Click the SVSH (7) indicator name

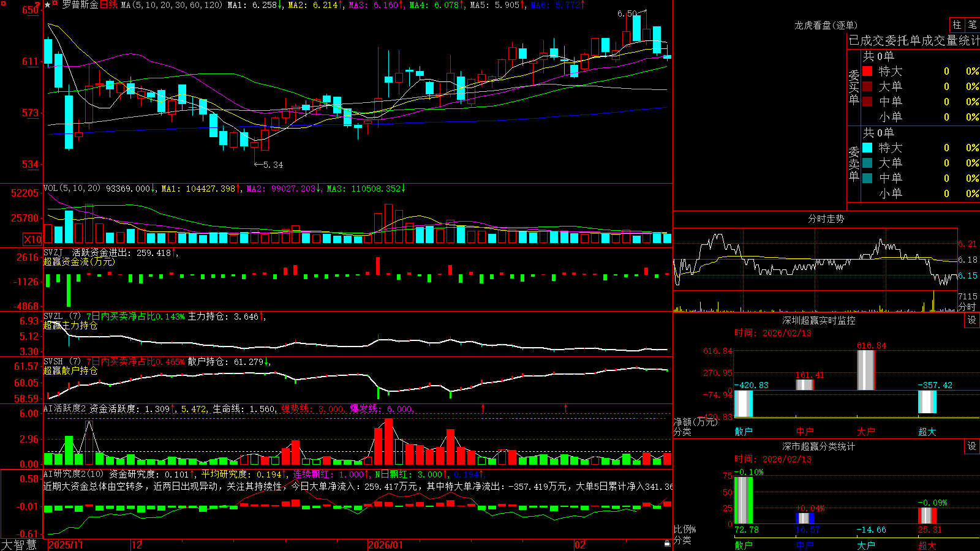pyautogui.click(x=62, y=361)
